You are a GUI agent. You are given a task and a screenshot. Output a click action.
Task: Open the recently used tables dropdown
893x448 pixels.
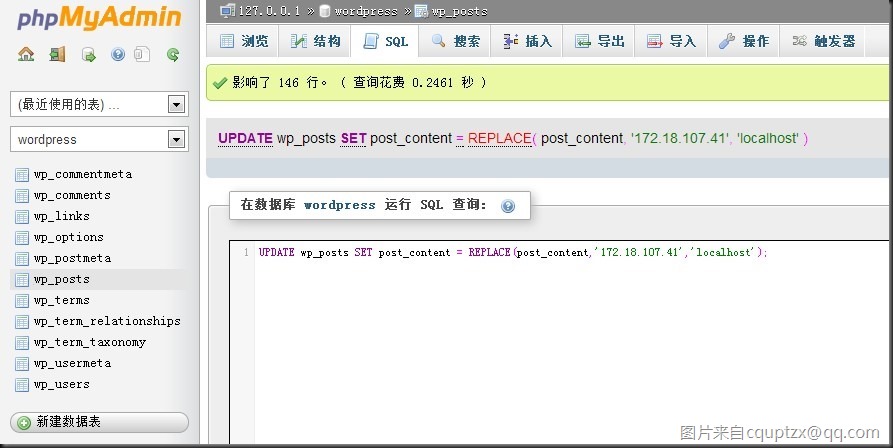[x=99, y=104]
